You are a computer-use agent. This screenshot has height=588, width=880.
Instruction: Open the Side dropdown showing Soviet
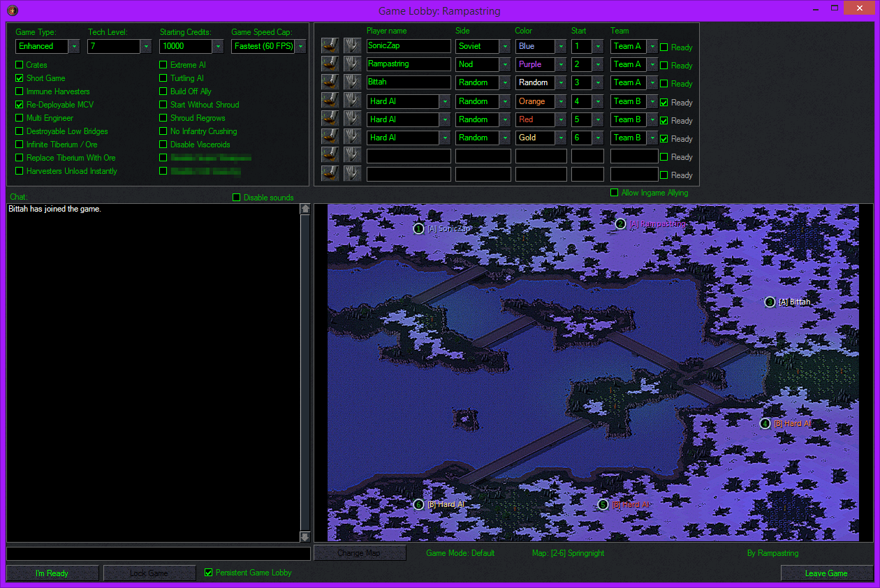[x=483, y=46]
